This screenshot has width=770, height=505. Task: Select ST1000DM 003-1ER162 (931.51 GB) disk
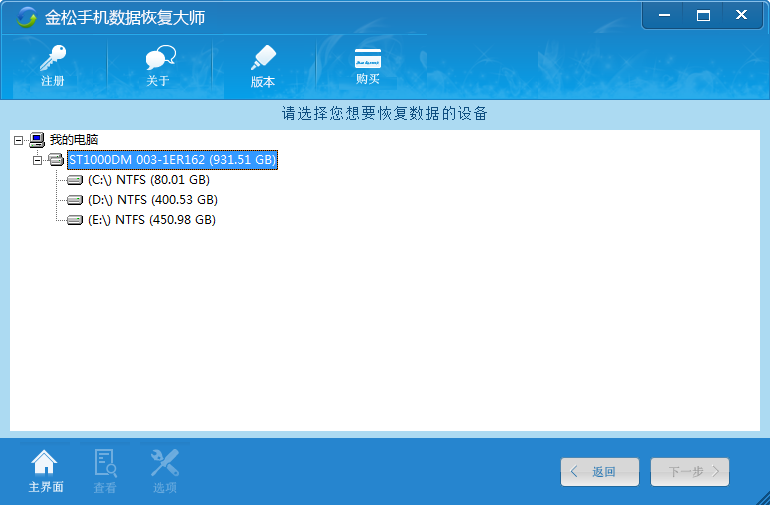[x=172, y=160]
